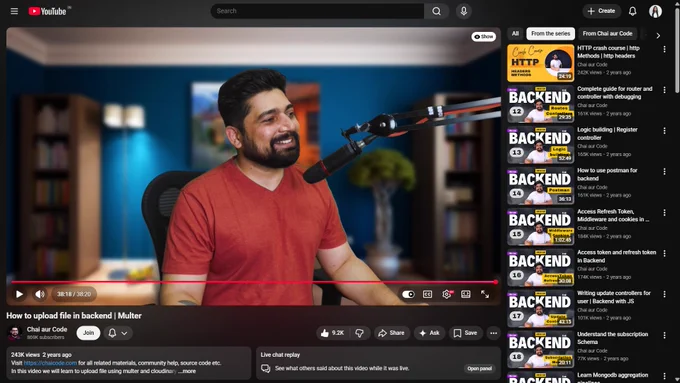This screenshot has height=383, width=680.
Task: Open options menu for Access Refresh Token video
Action: coord(664,213)
